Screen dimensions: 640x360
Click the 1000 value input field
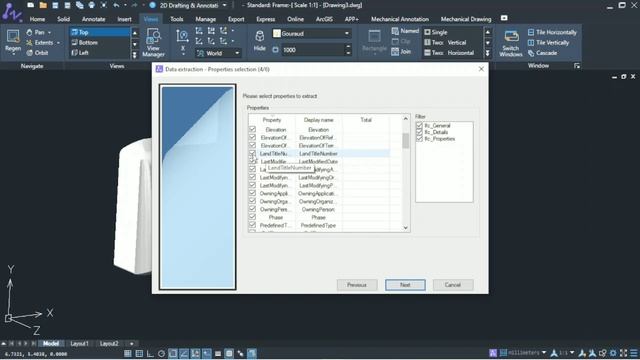click(x=313, y=50)
